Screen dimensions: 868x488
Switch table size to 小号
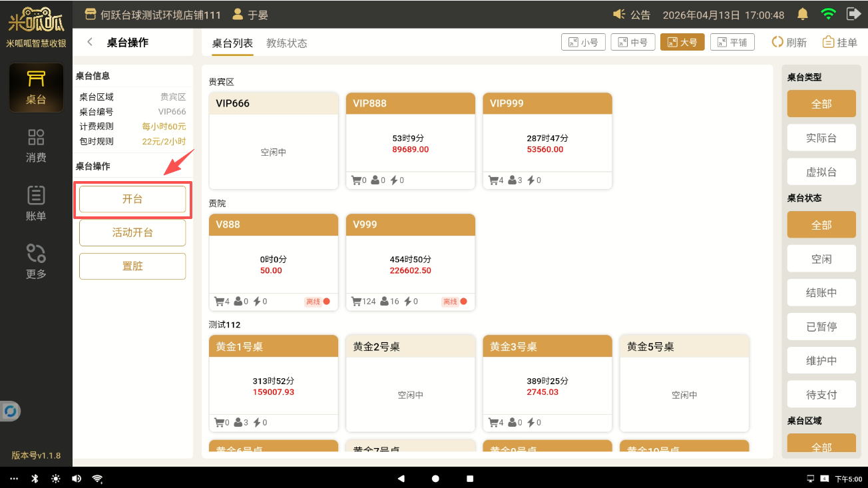coord(583,42)
